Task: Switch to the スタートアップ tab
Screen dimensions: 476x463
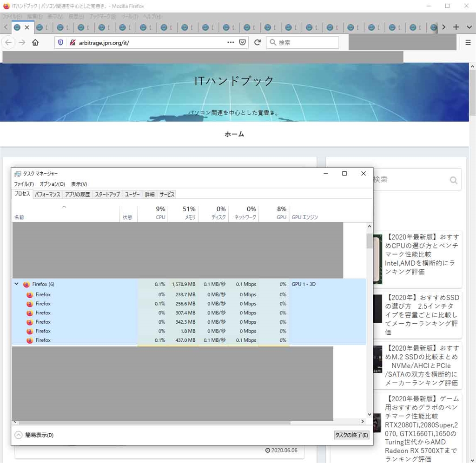Action: click(x=107, y=195)
